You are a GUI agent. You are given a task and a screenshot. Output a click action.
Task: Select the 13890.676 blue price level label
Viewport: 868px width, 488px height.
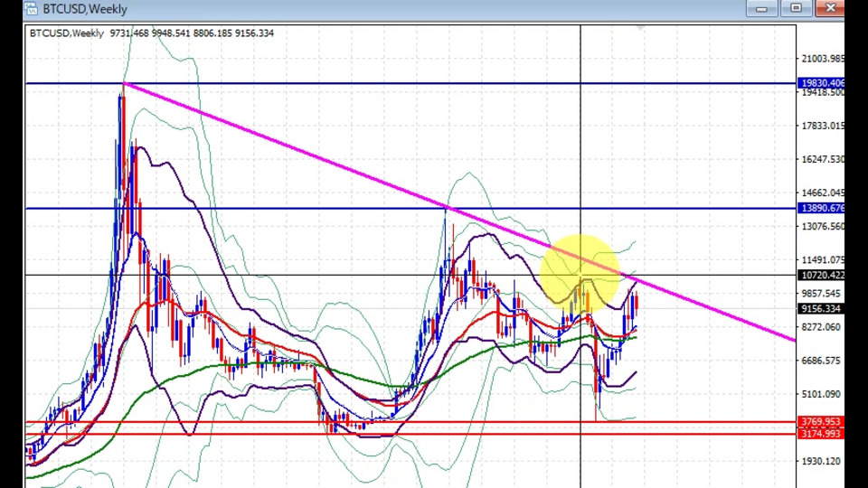(821, 208)
